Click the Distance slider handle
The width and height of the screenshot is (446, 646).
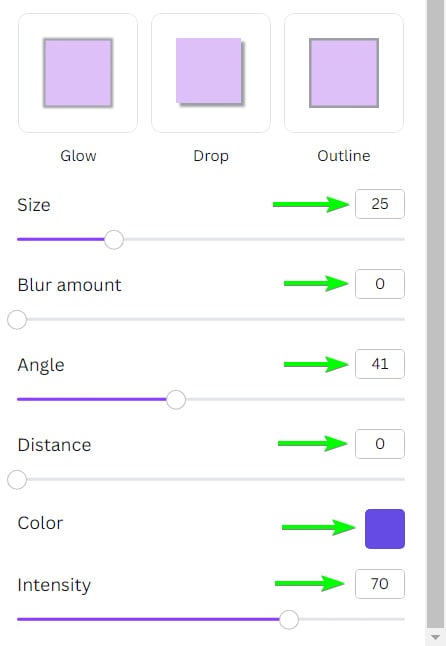coord(17,479)
